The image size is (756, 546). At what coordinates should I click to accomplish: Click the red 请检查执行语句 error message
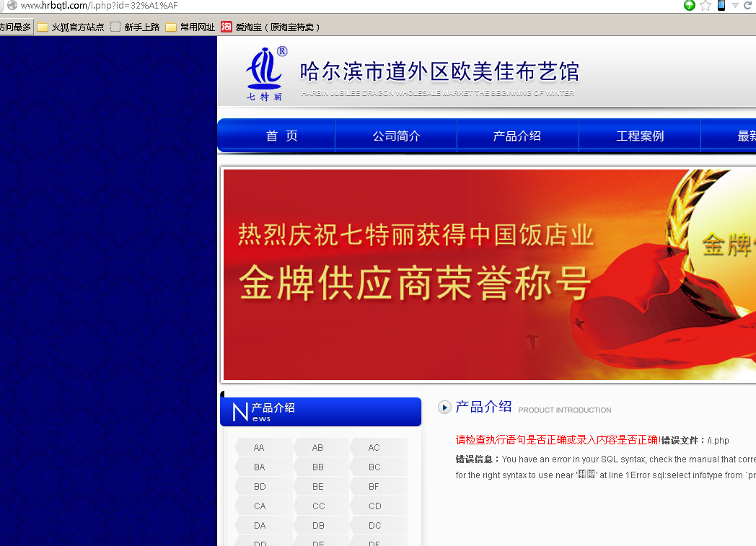click(x=558, y=439)
